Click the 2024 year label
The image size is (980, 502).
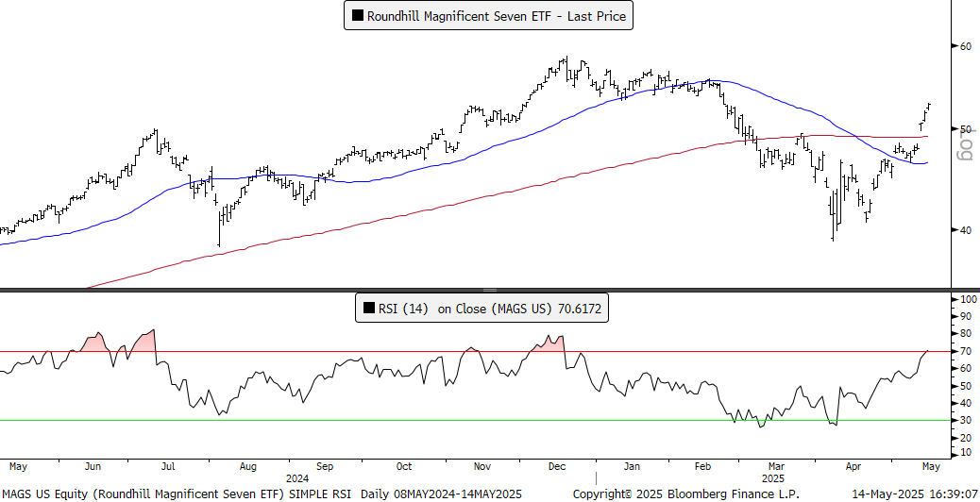pyautogui.click(x=296, y=479)
